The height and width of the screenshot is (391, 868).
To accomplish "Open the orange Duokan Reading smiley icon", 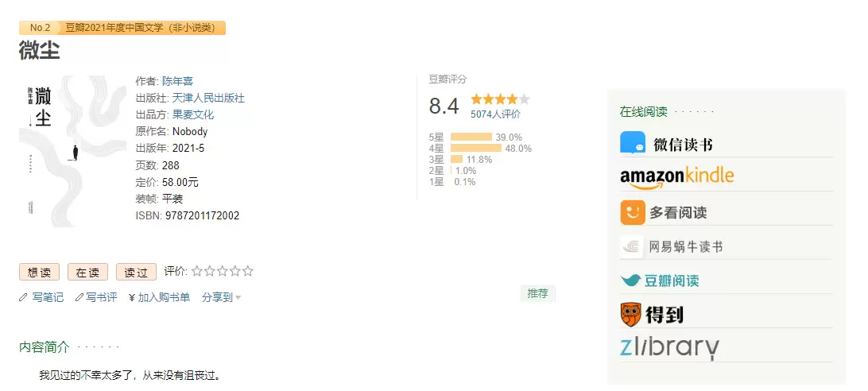I will (x=633, y=212).
